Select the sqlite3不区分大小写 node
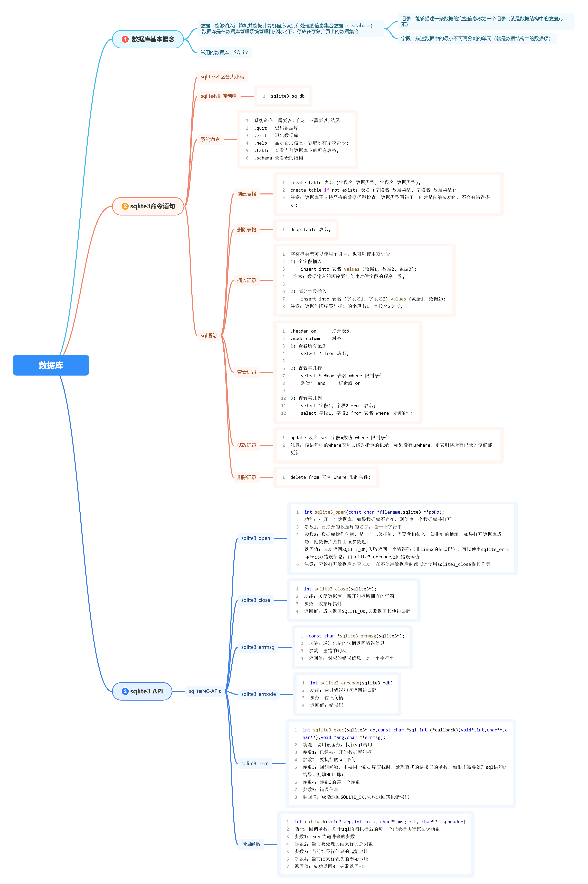Viewport: 588px width, 884px height. [222, 77]
